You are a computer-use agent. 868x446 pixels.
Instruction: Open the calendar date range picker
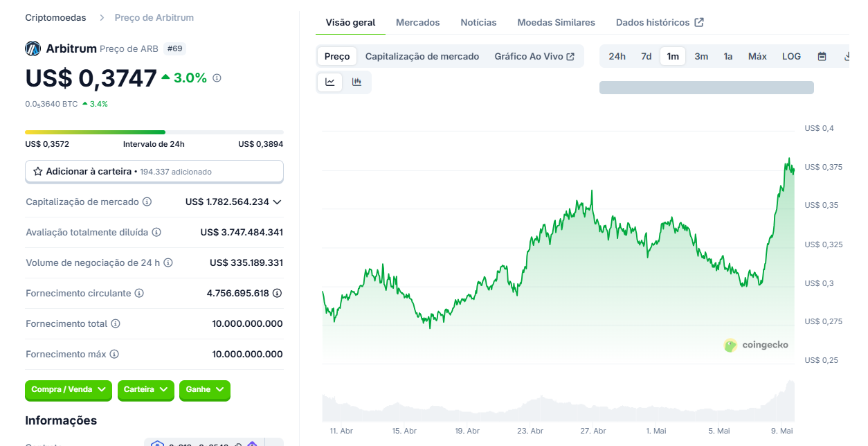pos(822,56)
